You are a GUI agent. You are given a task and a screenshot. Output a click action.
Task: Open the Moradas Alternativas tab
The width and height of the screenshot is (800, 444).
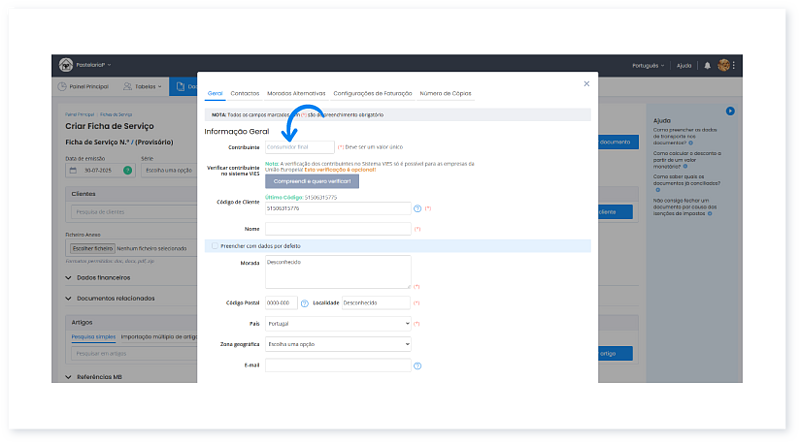point(296,93)
